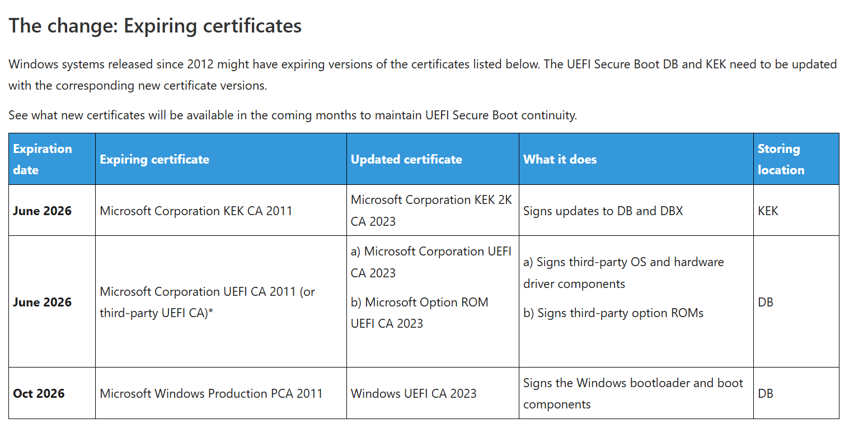Click the "Signs updates to DB and DBX" cell

(603, 211)
